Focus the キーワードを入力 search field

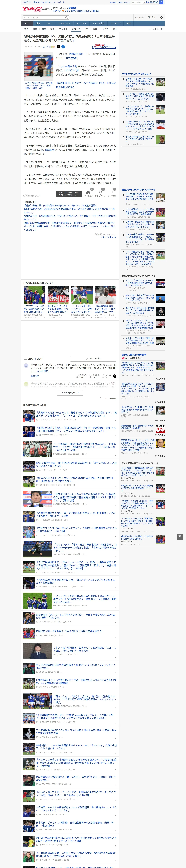44,18
